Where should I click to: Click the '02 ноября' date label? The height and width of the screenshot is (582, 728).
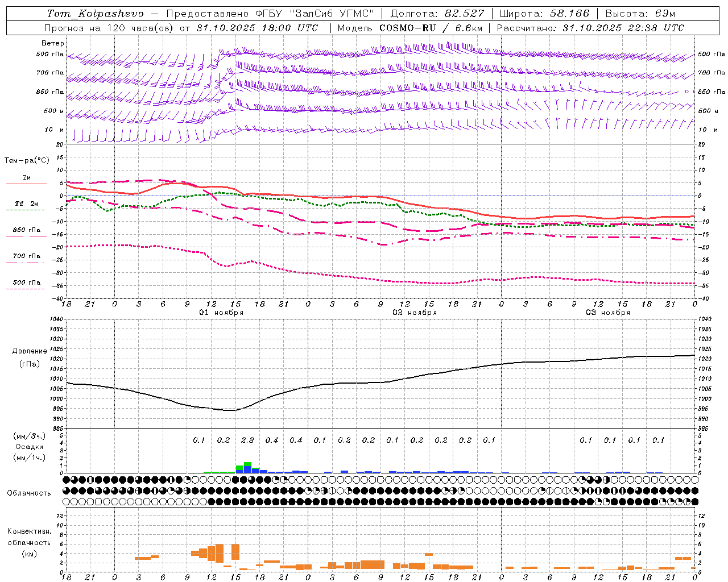click(x=415, y=313)
